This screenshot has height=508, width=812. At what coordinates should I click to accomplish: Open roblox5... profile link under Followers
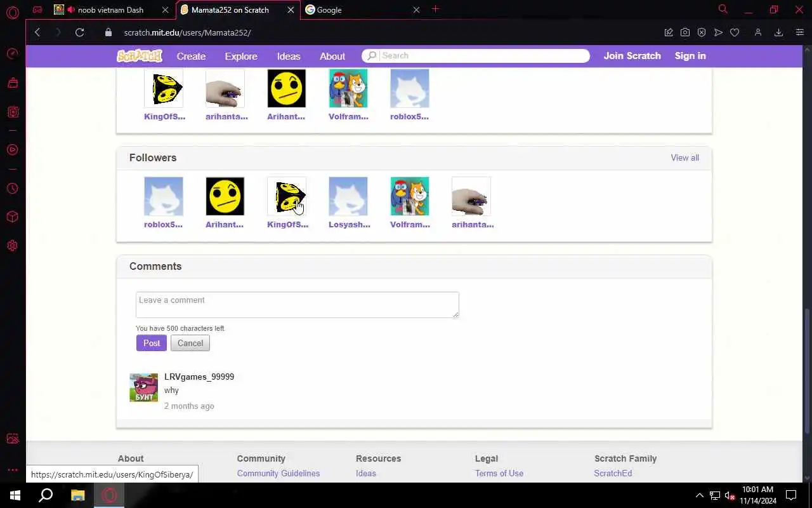pyautogui.click(x=163, y=224)
